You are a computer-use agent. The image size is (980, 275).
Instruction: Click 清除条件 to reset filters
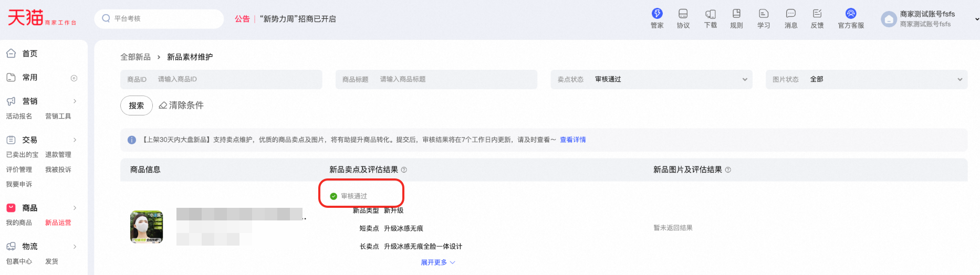(x=186, y=105)
